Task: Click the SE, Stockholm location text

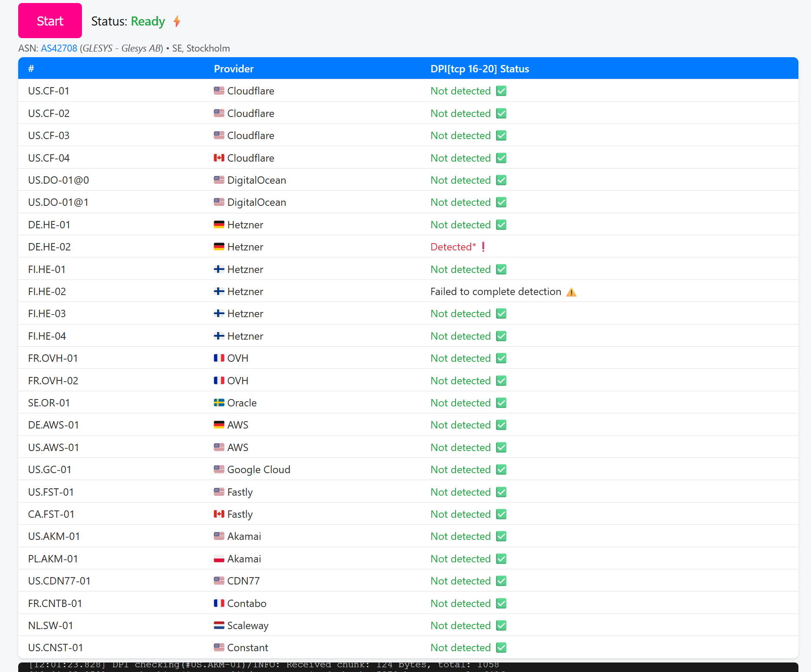Action: [x=201, y=48]
